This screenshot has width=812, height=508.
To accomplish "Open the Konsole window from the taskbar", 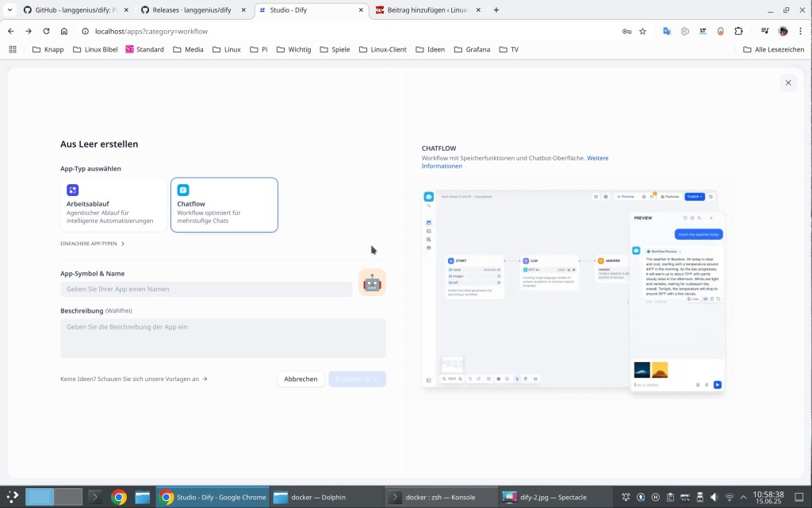I will [441, 498].
